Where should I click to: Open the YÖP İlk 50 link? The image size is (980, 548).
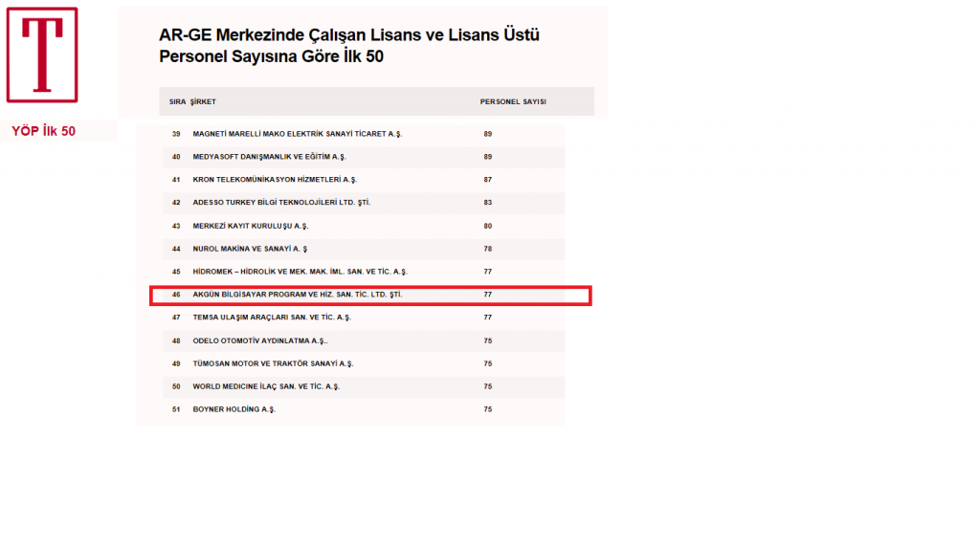pyautogui.click(x=43, y=131)
